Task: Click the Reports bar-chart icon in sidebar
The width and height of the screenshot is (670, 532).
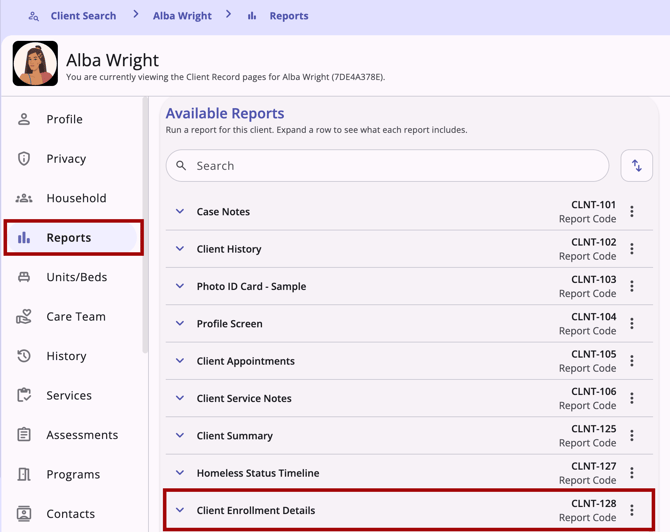Action: [x=24, y=238]
